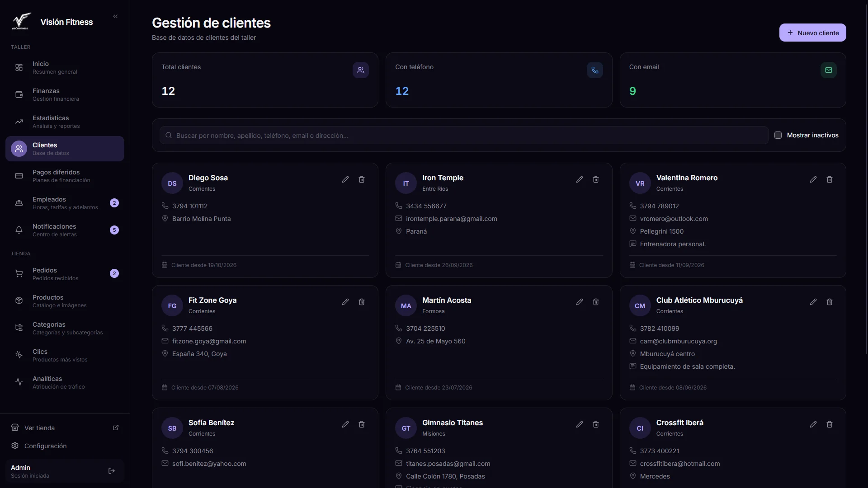Open Pagos diferidos in the sidebar
868x488 pixels.
[65, 176]
